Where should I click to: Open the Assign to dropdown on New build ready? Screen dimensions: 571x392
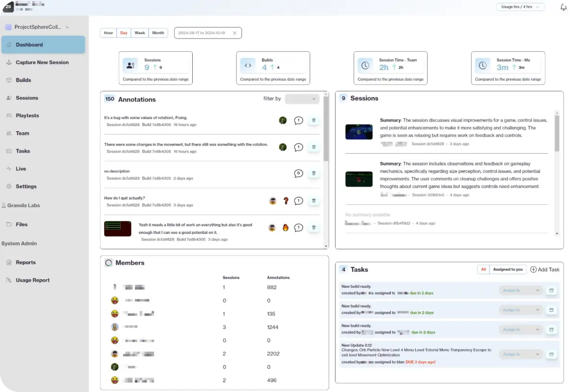521,290
